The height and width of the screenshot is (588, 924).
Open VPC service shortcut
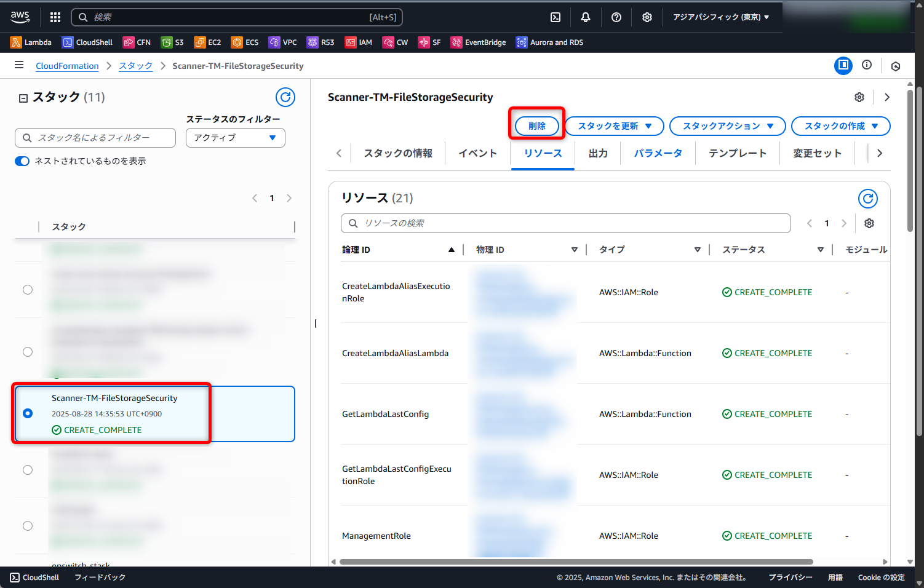(283, 42)
